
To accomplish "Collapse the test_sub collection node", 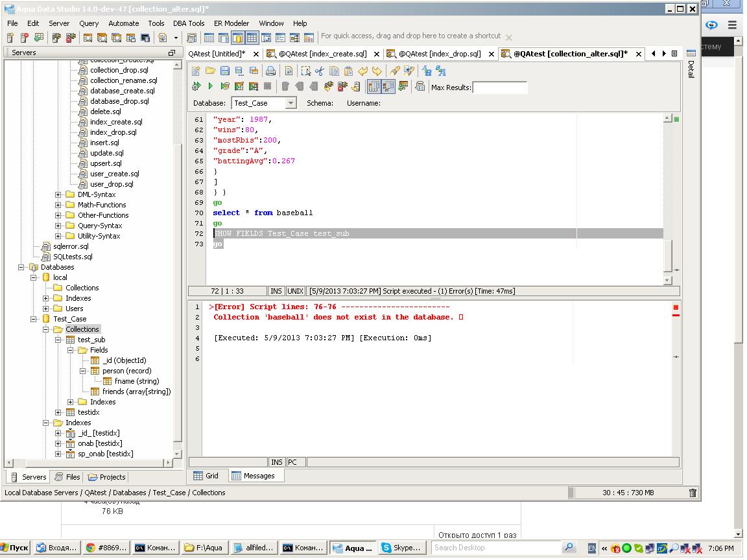I will pos(58,340).
